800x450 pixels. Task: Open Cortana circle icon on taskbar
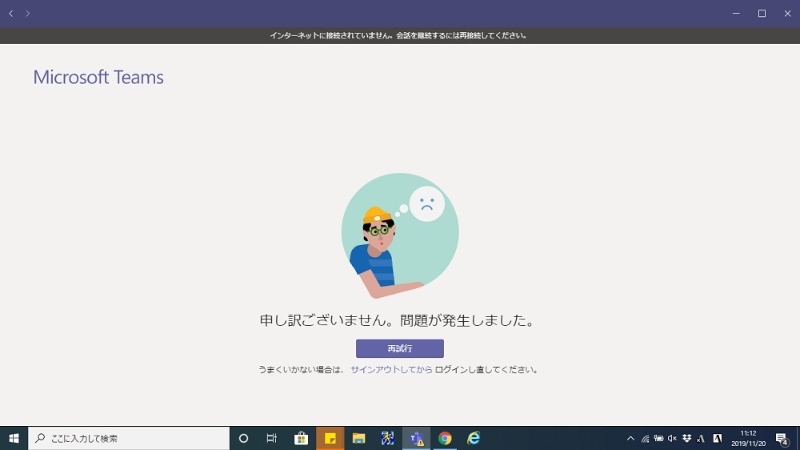(x=243, y=438)
